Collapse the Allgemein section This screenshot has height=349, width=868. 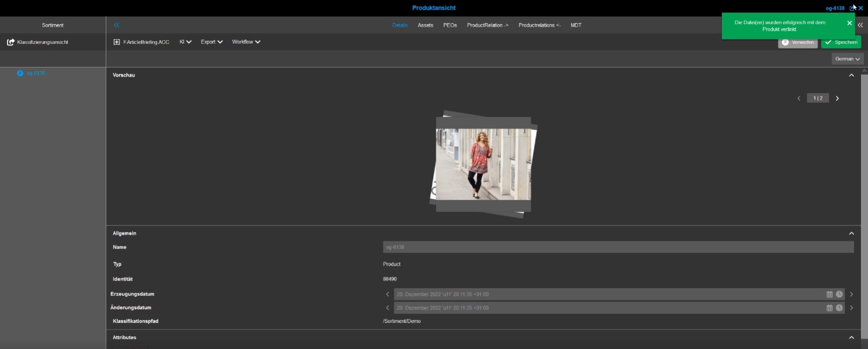pyautogui.click(x=851, y=234)
